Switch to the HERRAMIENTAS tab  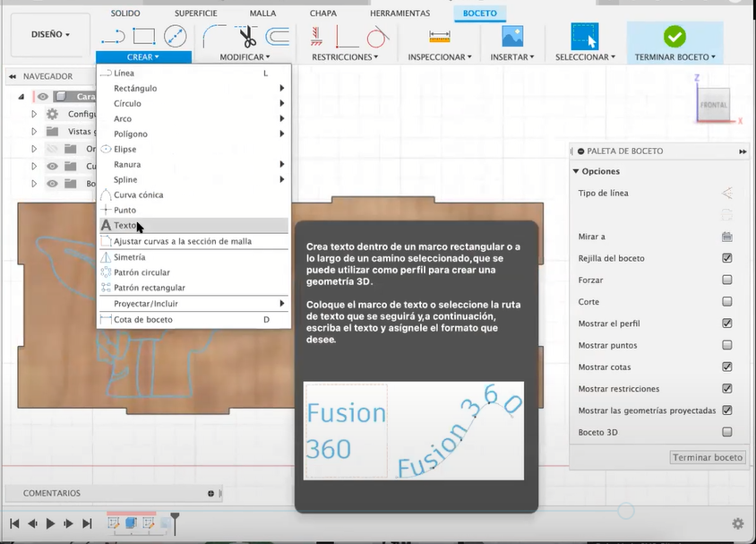tap(399, 13)
